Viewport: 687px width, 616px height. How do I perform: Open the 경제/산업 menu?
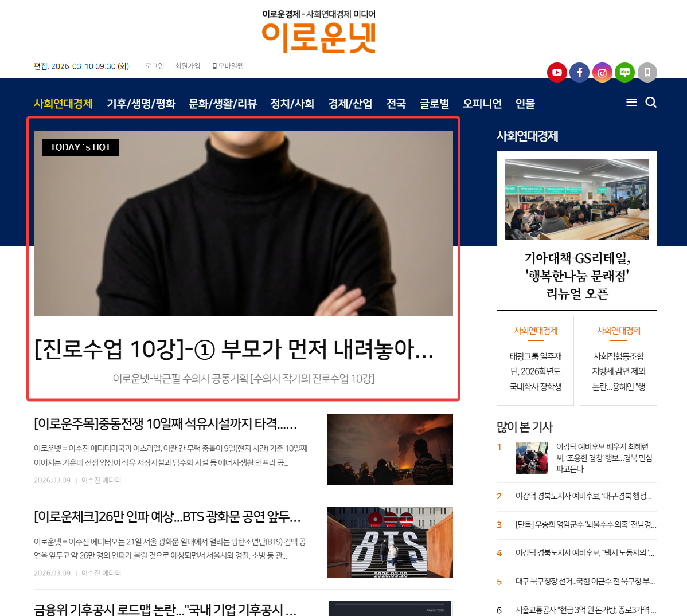click(350, 104)
